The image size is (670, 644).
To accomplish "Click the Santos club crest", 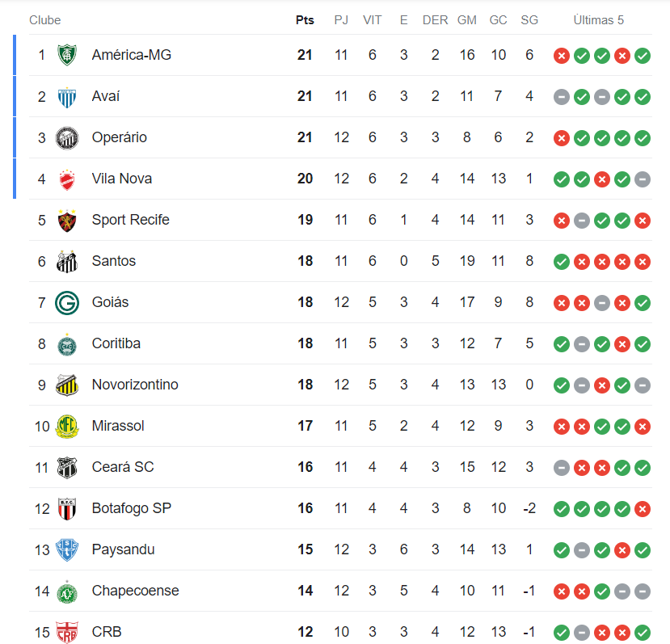I will [67, 261].
